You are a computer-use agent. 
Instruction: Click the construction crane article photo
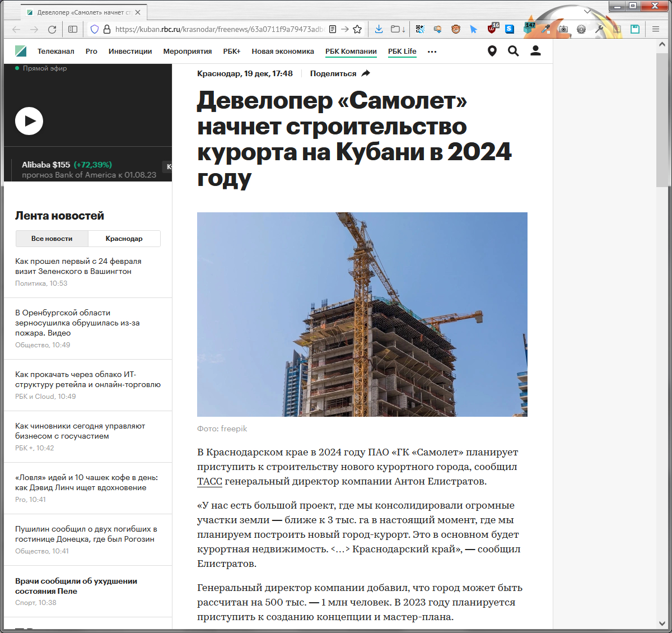click(362, 314)
